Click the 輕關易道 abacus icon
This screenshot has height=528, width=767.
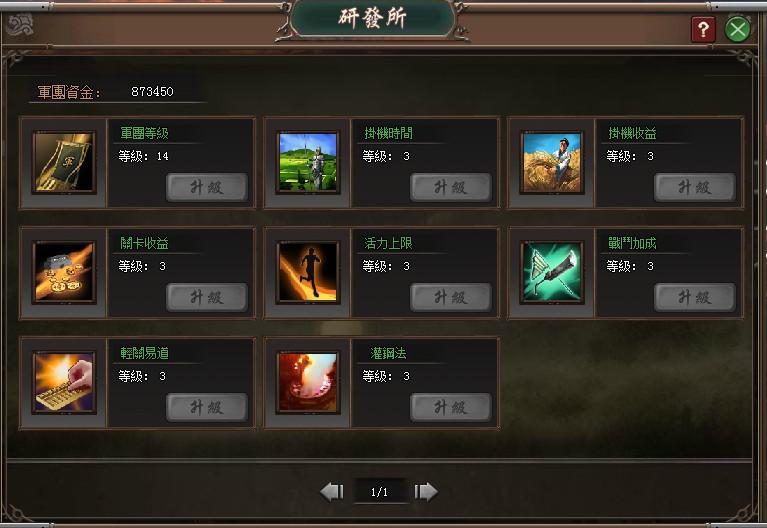coord(64,383)
